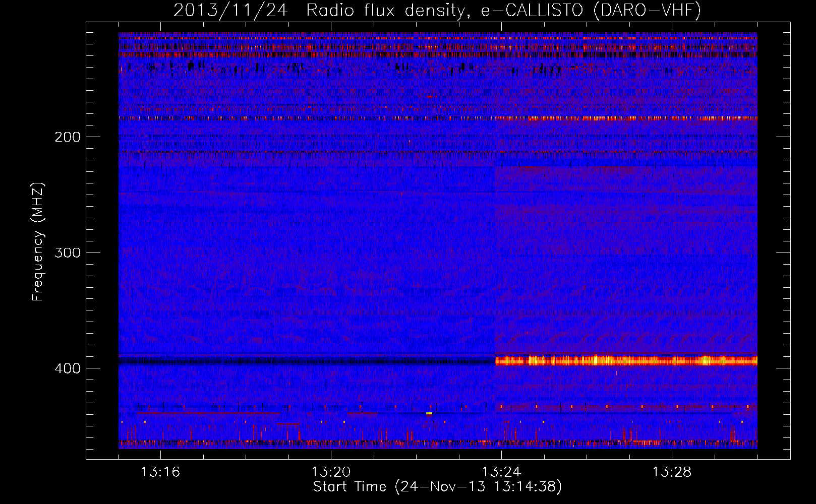The width and height of the screenshot is (816, 504).
Task: Click the "13:20" time tick label
Action: [331, 472]
